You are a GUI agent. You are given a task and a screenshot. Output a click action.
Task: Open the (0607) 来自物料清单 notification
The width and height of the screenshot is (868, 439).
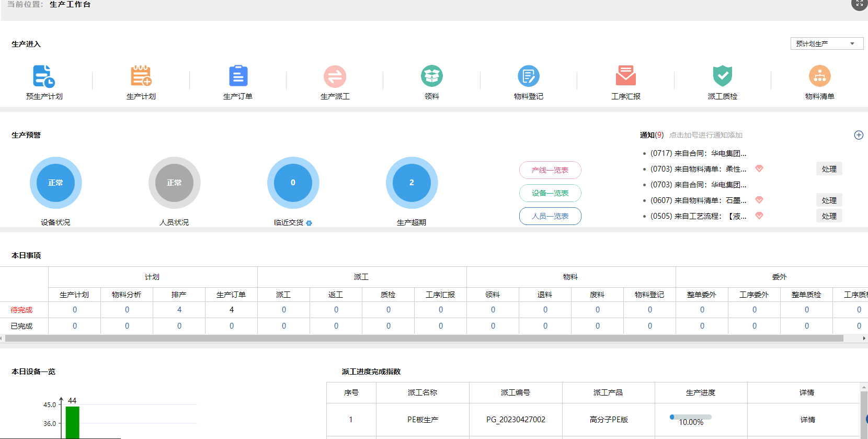pos(698,200)
